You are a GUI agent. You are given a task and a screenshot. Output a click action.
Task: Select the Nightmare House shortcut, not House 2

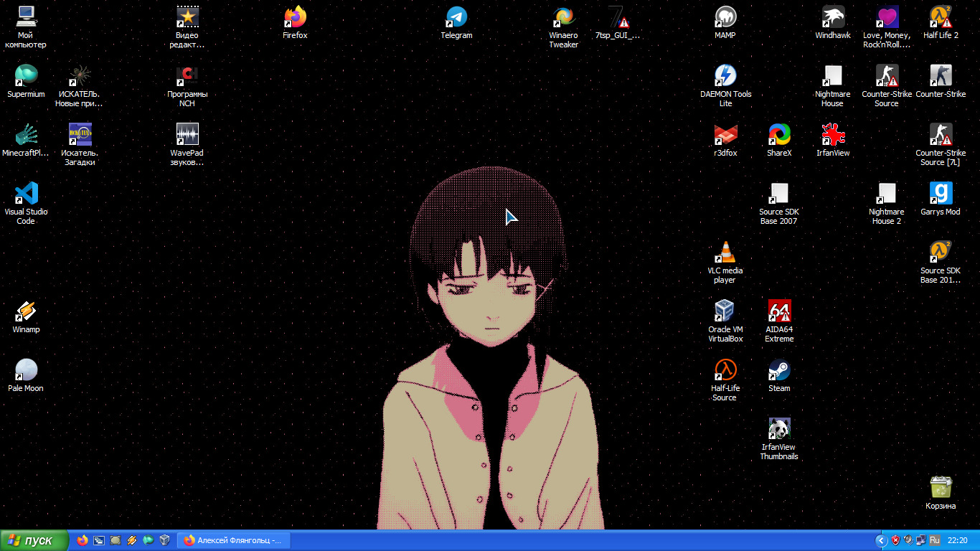pos(833,86)
